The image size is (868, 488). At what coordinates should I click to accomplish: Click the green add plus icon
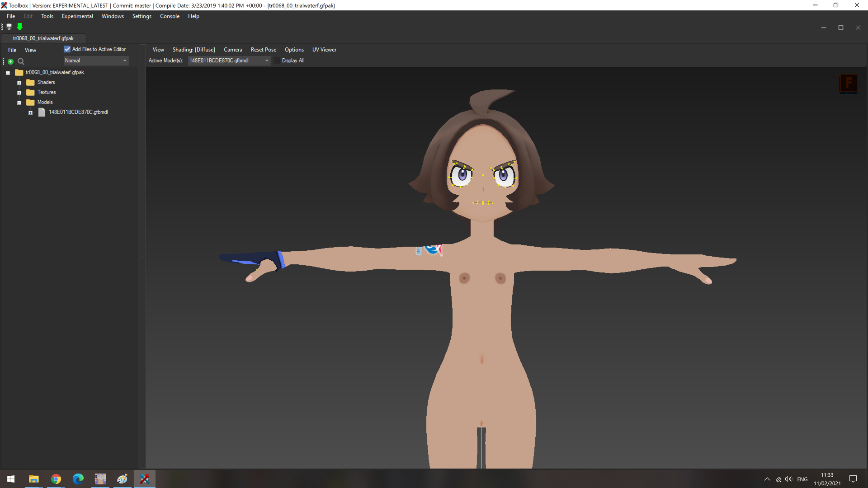pos(10,61)
